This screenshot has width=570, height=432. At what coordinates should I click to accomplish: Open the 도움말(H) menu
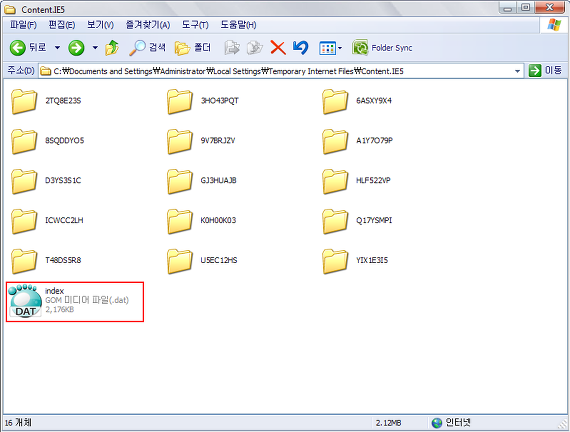pyautogui.click(x=238, y=25)
